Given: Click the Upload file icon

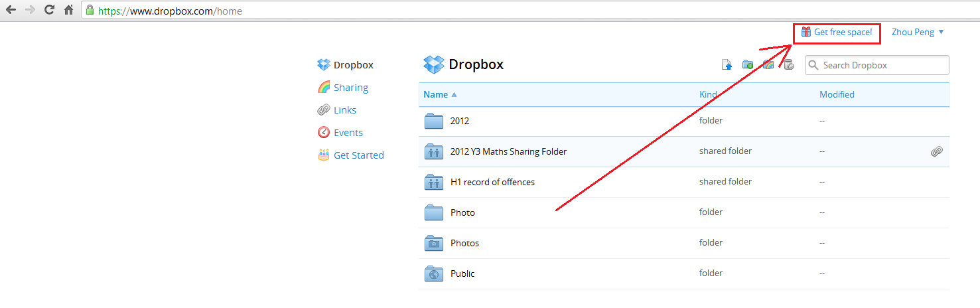Looking at the screenshot, I should click(x=727, y=64).
